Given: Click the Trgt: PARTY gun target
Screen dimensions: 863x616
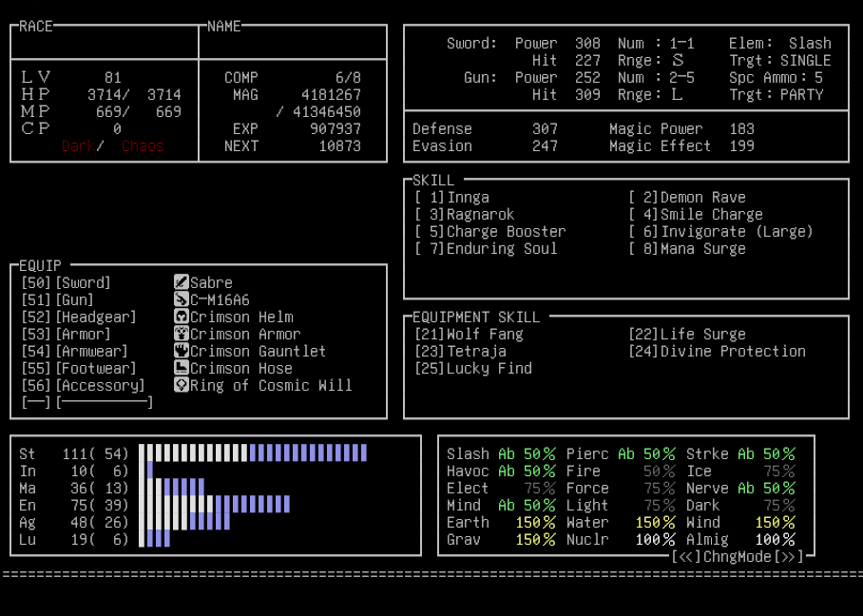Looking at the screenshot, I should click(x=777, y=95).
